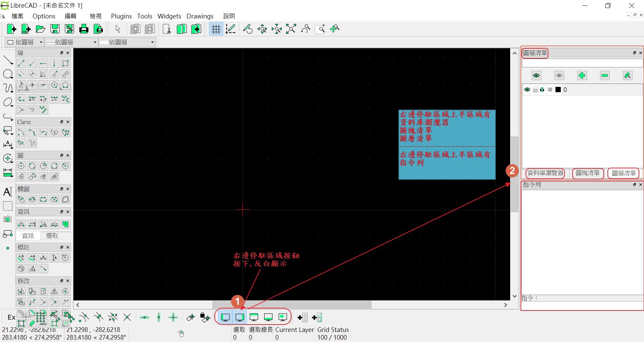This screenshot has height=342, width=644.
Task: Select the ellipse tool in left sidebar
Action: 8,102
